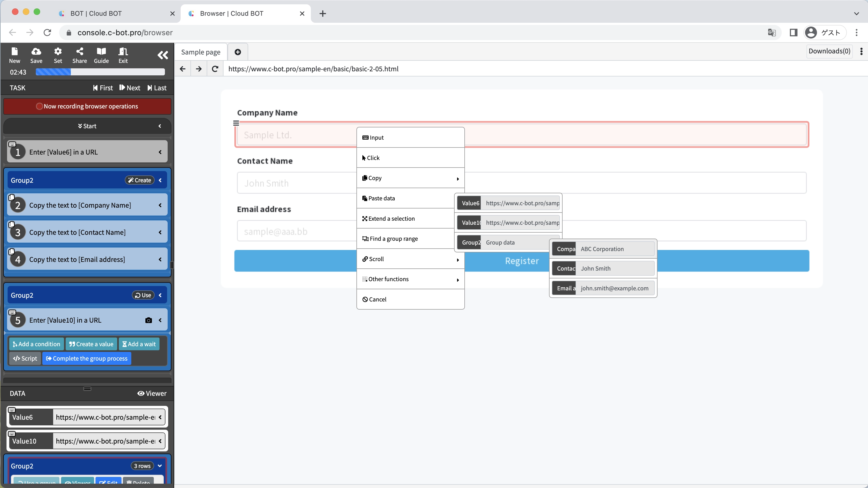Click the Exit door icon
The height and width of the screenshot is (488, 868).
(123, 52)
